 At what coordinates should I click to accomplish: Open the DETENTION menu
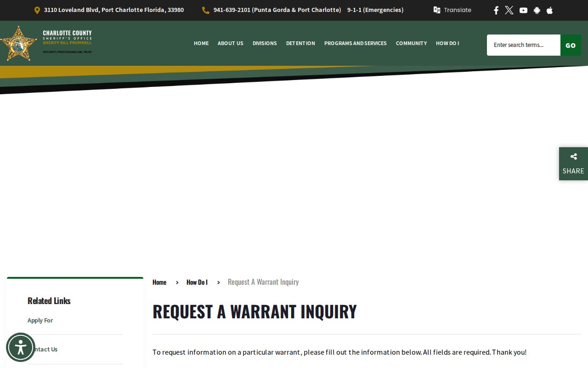(x=300, y=43)
